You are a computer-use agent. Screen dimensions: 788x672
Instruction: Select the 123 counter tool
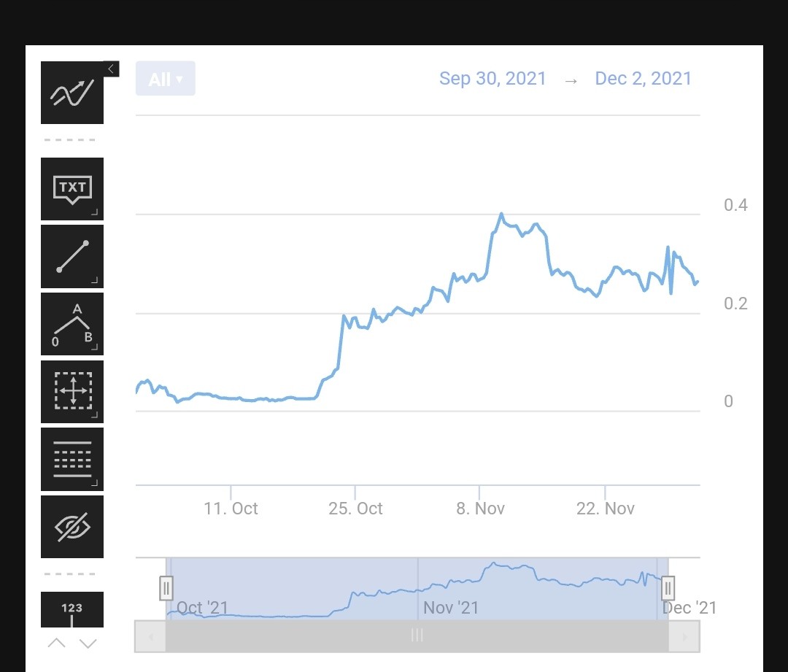tap(72, 610)
